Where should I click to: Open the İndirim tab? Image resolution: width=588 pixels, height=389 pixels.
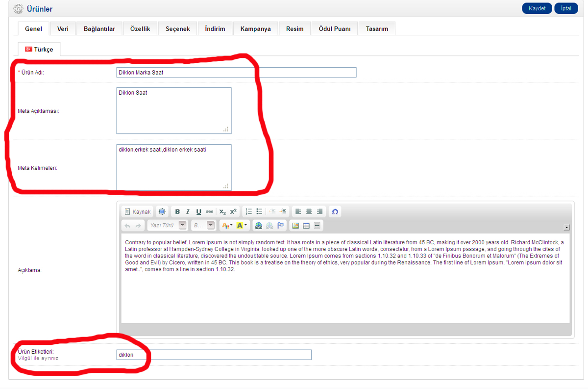[215, 29]
